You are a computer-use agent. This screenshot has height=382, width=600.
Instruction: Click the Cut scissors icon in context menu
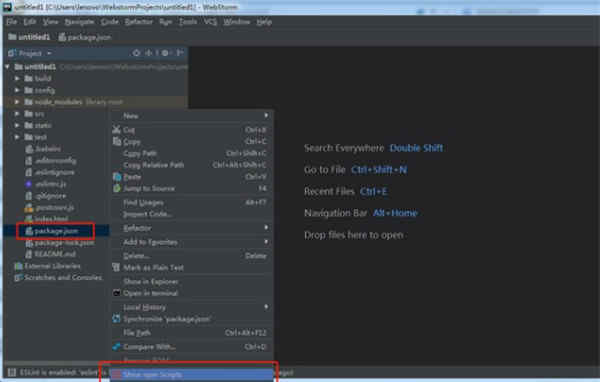pyautogui.click(x=117, y=130)
